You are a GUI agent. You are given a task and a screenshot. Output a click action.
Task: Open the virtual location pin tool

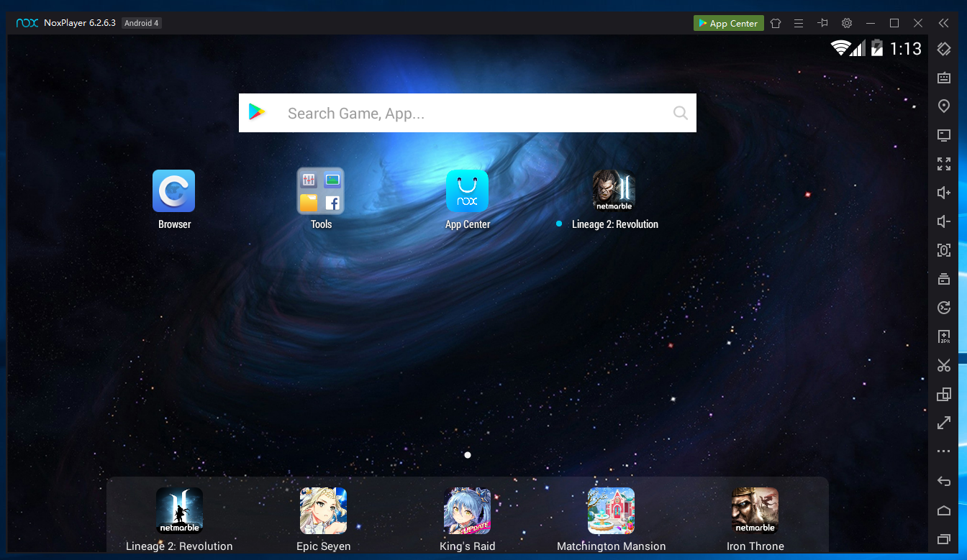click(x=944, y=106)
